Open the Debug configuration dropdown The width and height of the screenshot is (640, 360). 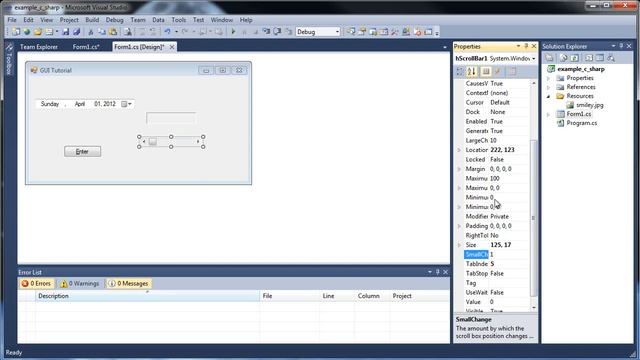coord(337,32)
